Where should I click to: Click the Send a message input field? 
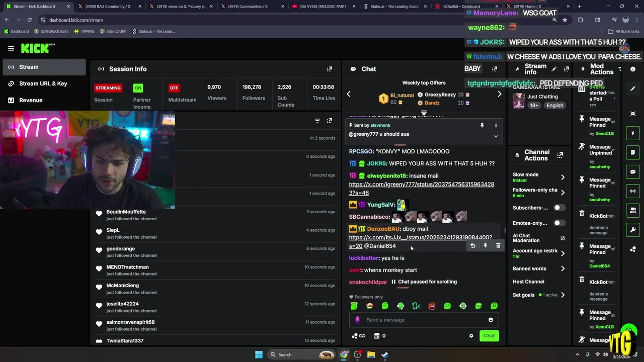tap(424, 320)
